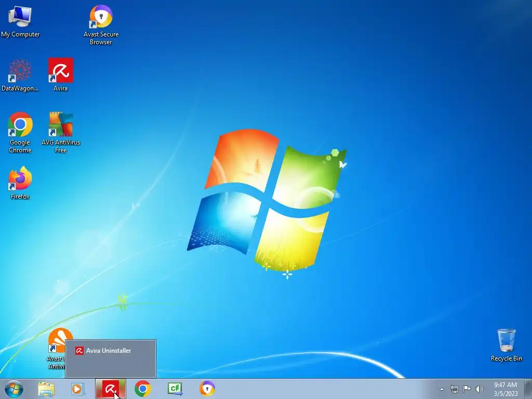The image size is (532, 399).
Task: Select the DataWagon desktop shortcut
Action: [20, 75]
